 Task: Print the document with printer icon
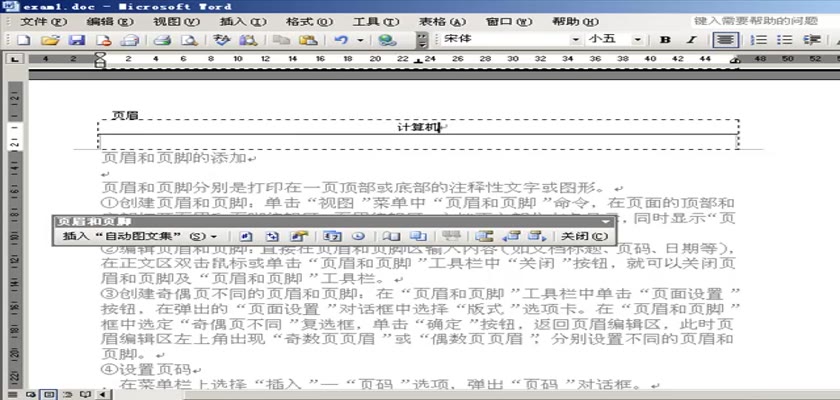162,40
